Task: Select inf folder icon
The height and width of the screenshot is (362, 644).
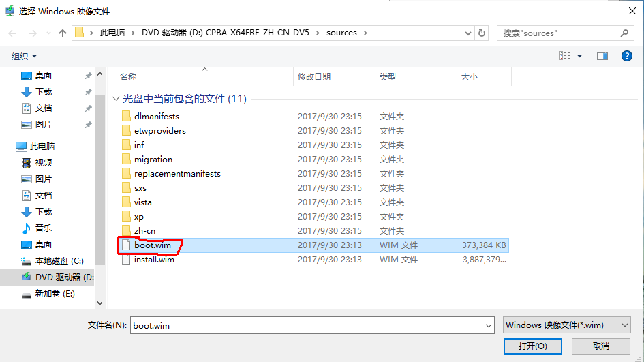Action: point(126,145)
